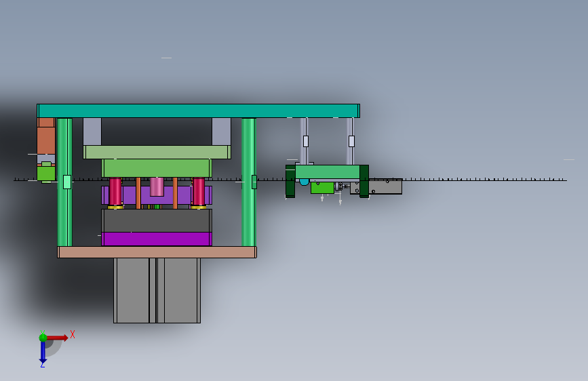Select the left gray-blue spacer block
Screen dimensions: 588x381
(x=92, y=132)
